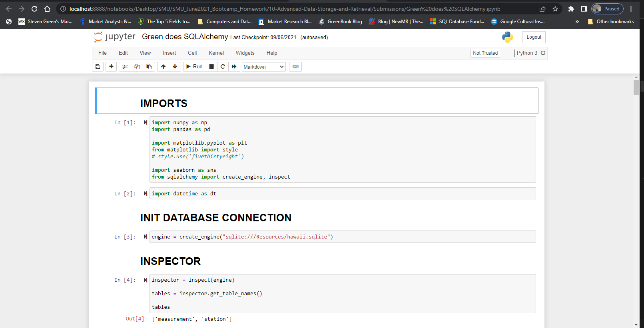Click the Logout button
Viewport: 644px width, 328px height.
[534, 37]
